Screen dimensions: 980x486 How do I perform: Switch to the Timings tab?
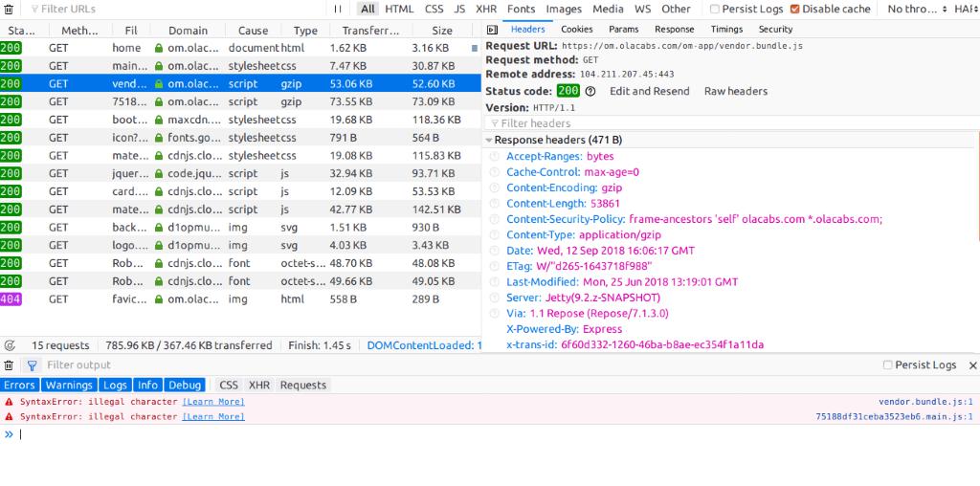coord(726,30)
